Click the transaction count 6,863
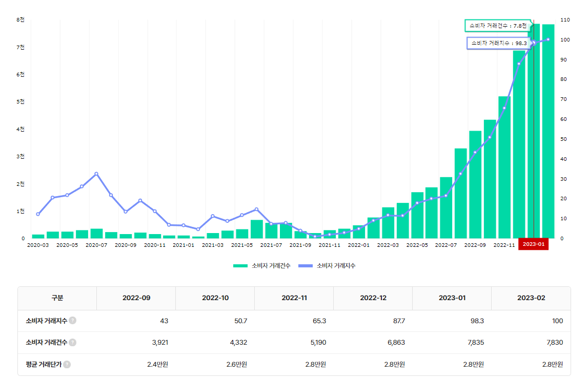 [396, 343]
